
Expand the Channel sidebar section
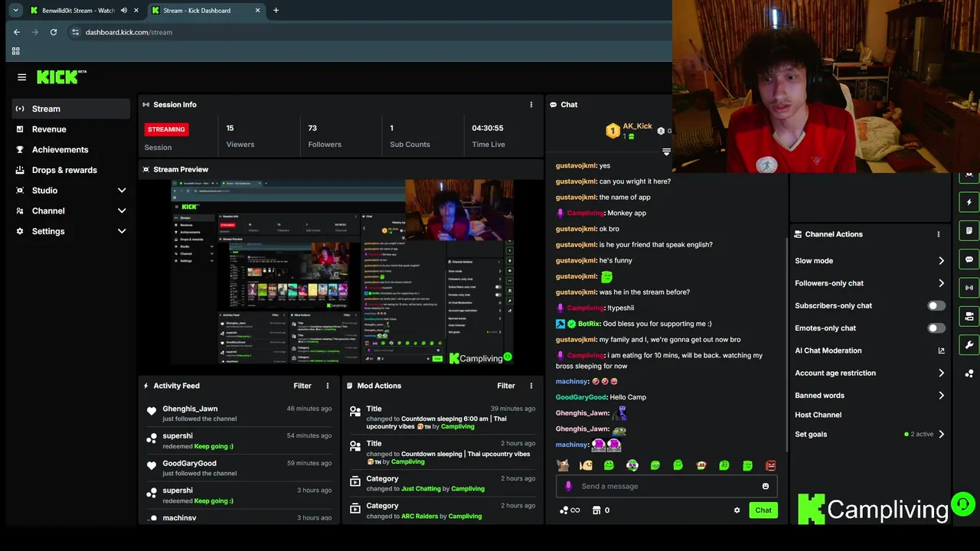(x=70, y=211)
